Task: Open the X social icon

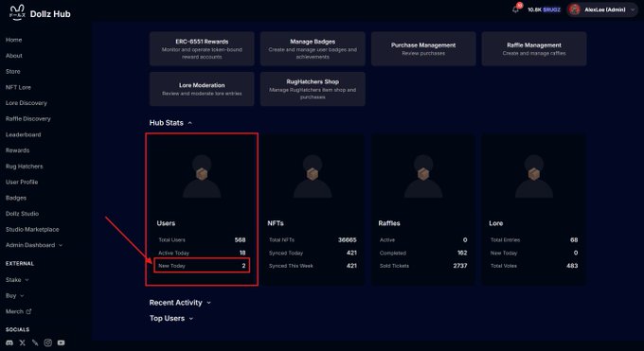Action: pos(22,342)
